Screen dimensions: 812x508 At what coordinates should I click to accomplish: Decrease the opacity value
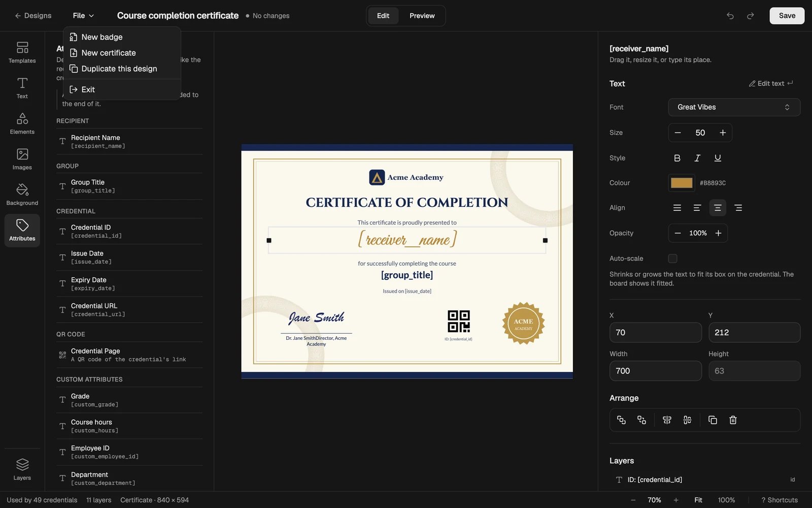[678, 233]
